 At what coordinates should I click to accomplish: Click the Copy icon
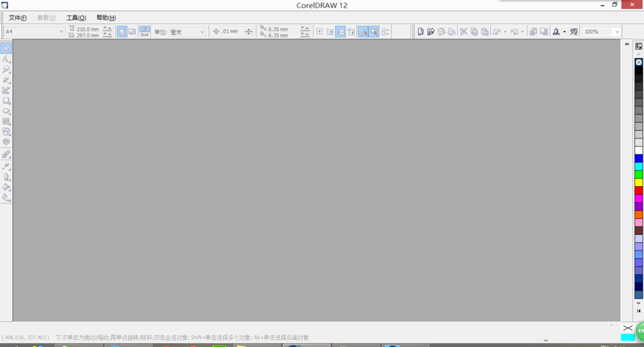pos(474,32)
